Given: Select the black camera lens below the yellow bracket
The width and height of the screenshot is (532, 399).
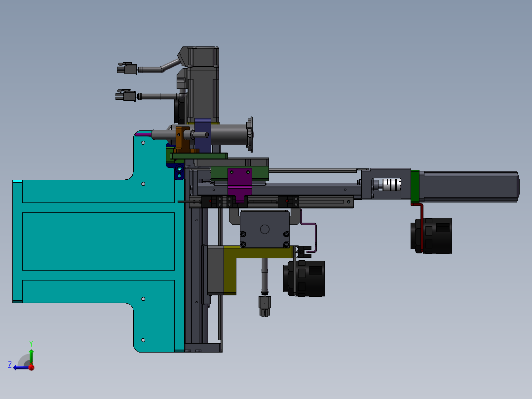Looking at the screenshot, I should 304,278.
